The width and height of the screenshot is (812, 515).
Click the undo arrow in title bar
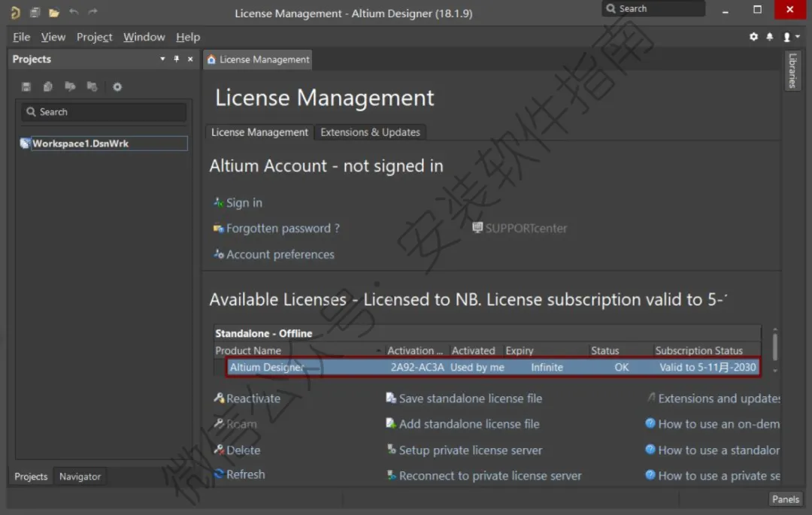[74, 12]
